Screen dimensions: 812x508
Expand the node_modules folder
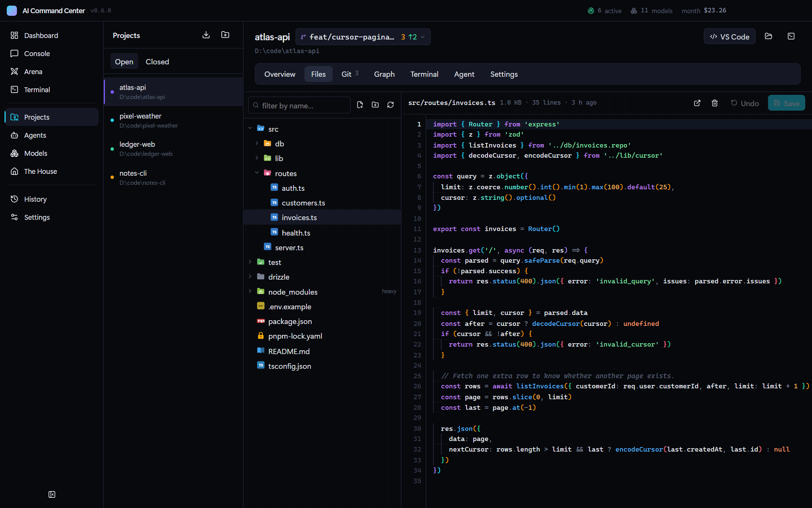[250, 292]
